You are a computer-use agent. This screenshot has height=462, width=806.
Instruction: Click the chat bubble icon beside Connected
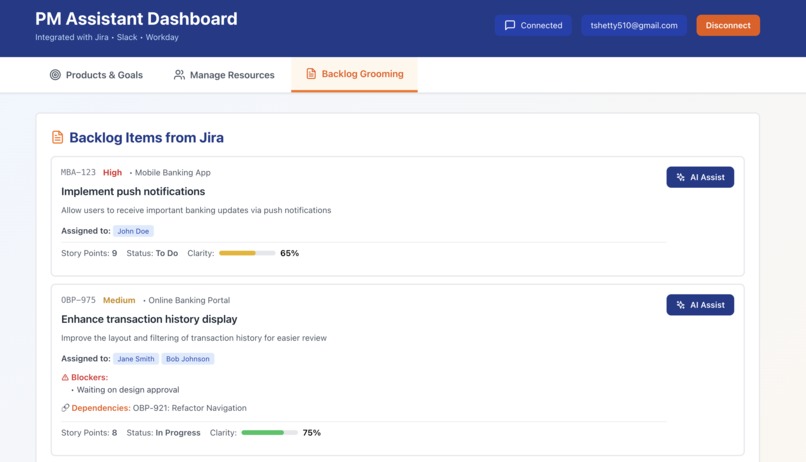(509, 25)
